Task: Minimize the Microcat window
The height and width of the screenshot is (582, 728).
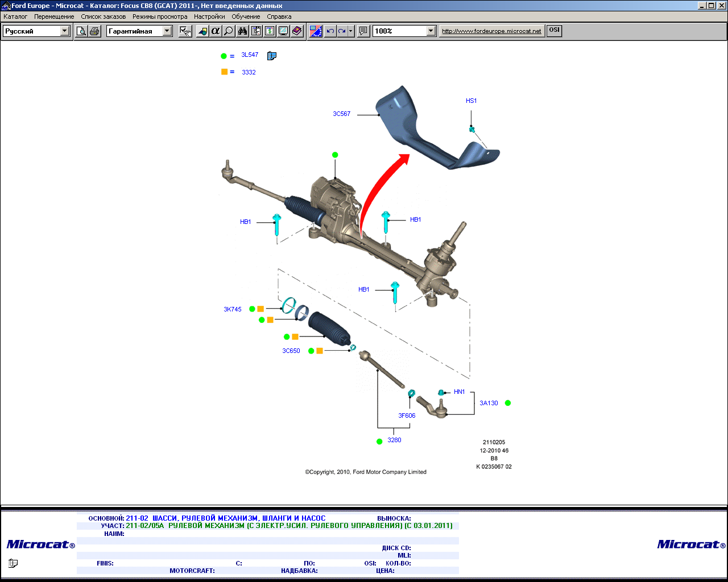Action: (702, 6)
